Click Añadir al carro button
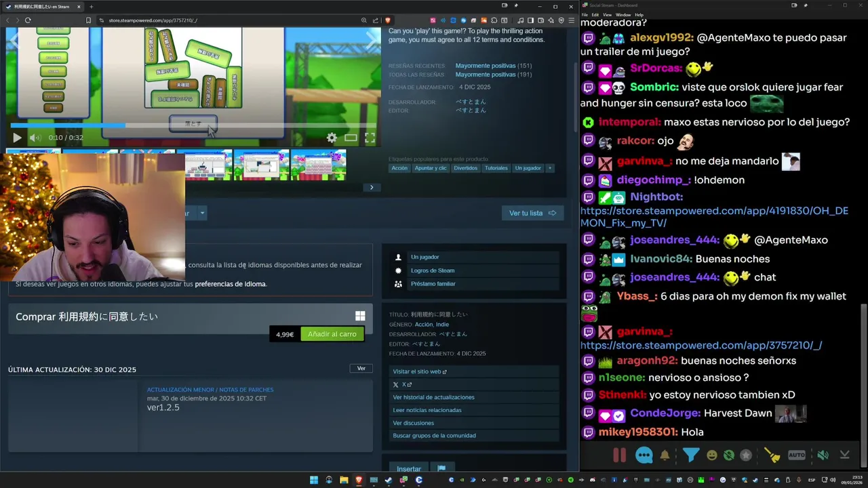The height and width of the screenshot is (488, 868). (332, 334)
